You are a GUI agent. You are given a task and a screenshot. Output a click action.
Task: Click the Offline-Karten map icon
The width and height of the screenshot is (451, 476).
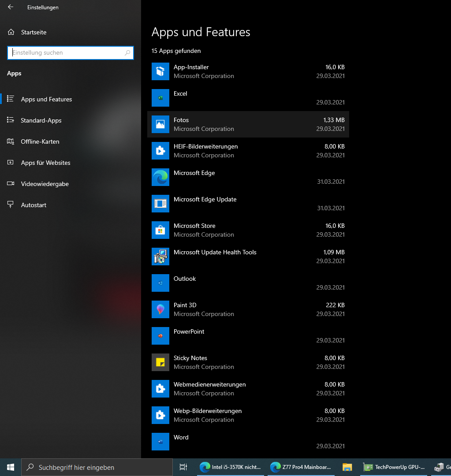11,141
